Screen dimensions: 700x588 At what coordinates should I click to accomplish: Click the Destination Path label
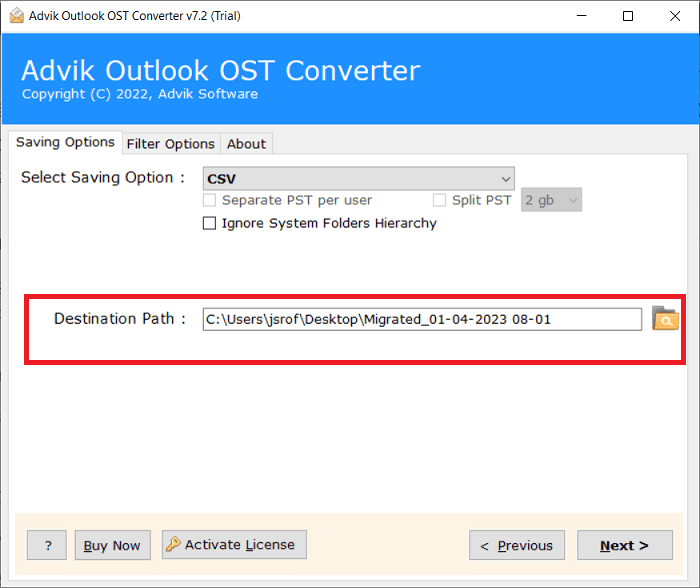click(120, 319)
